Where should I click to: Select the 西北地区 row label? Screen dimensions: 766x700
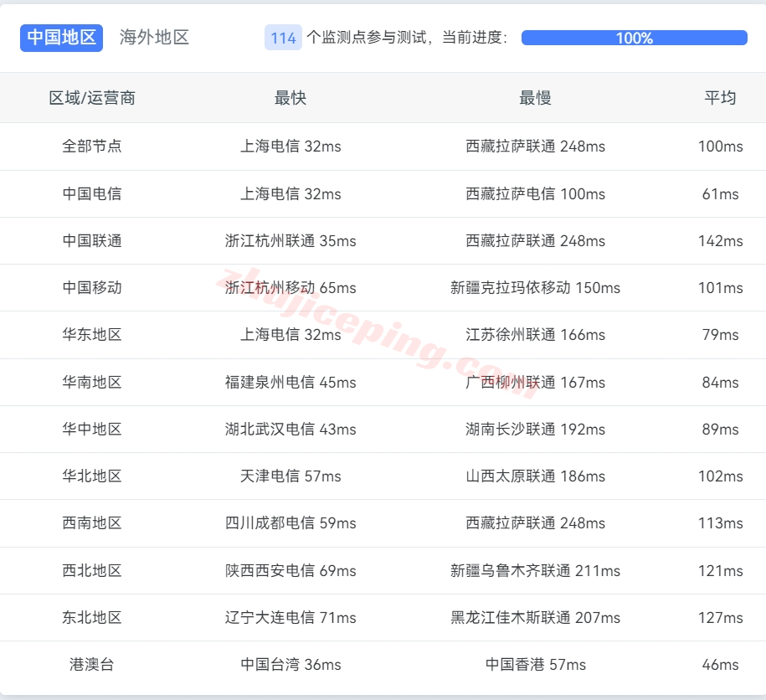tap(92, 570)
